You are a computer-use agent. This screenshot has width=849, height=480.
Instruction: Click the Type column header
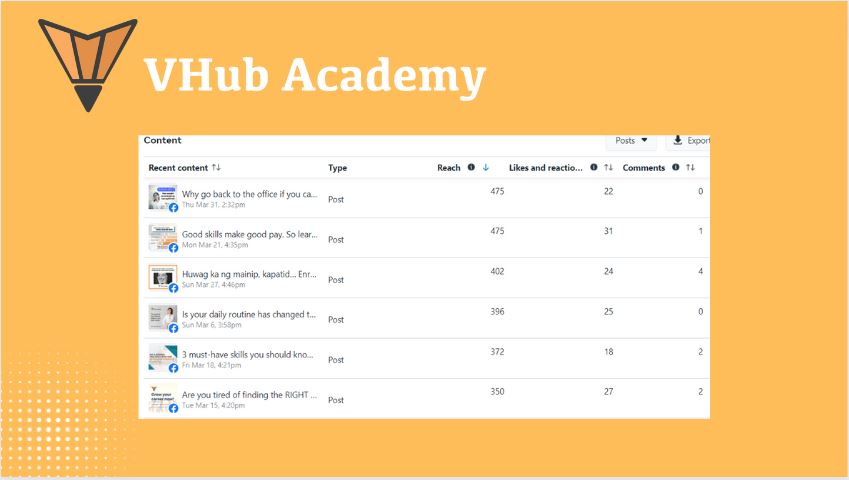[x=337, y=168]
